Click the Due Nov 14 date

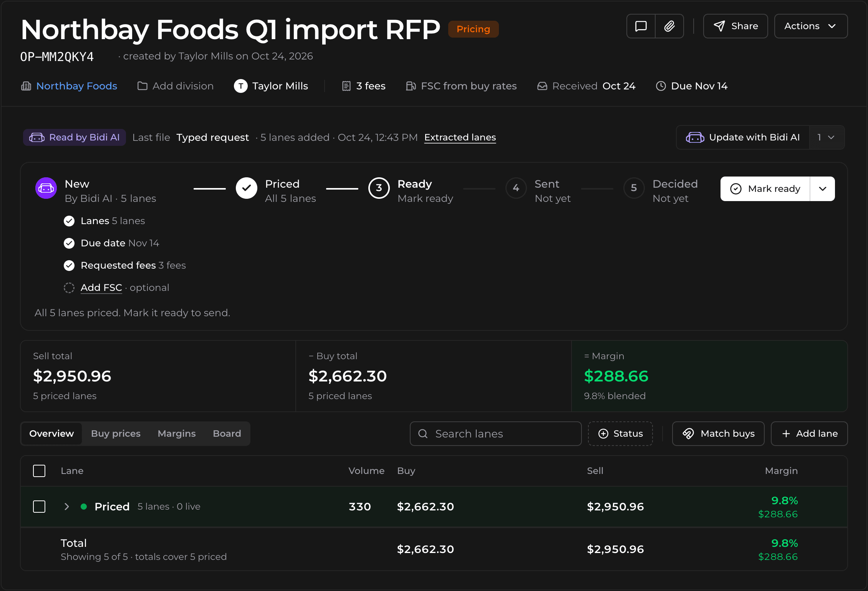point(692,86)
